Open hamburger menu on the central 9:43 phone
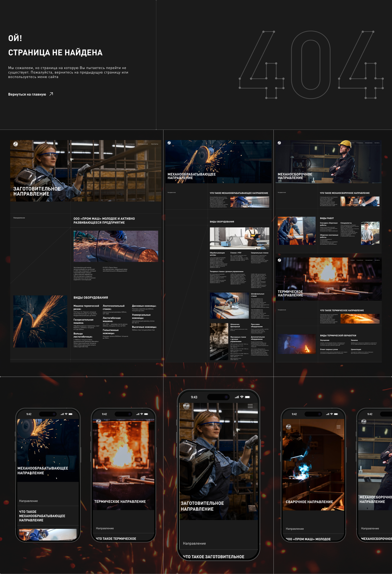This screenshot has height=574, width=392. tap(250, 406)
